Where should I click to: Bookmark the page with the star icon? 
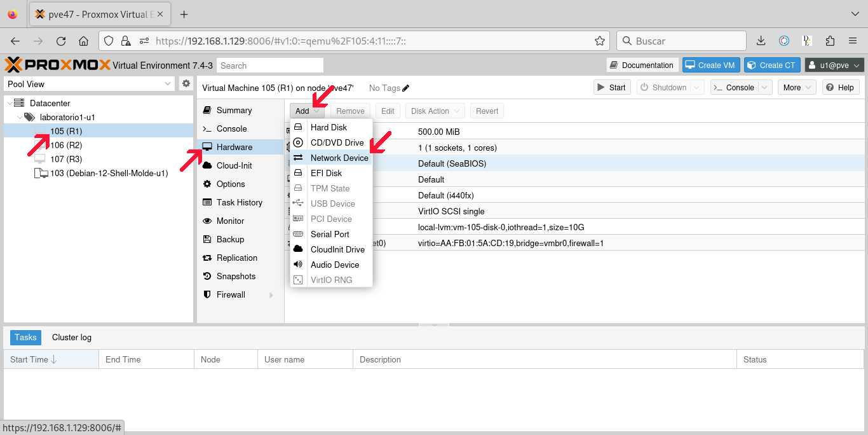(x=599, y=41)
